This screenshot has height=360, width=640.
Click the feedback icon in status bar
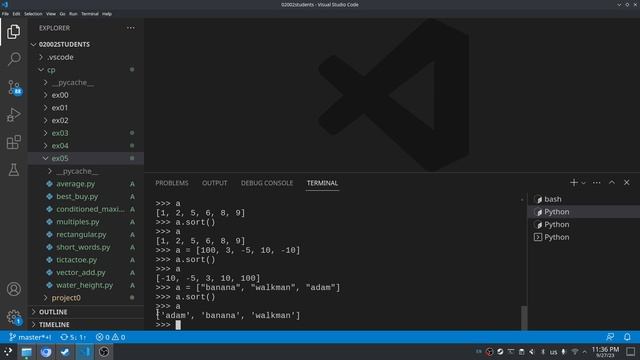click(x=610, y=337)
